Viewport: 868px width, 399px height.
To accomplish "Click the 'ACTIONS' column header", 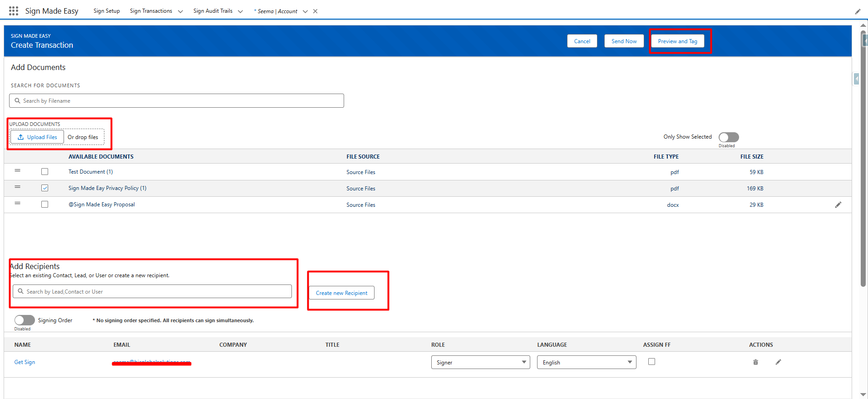I will point(761,344).
